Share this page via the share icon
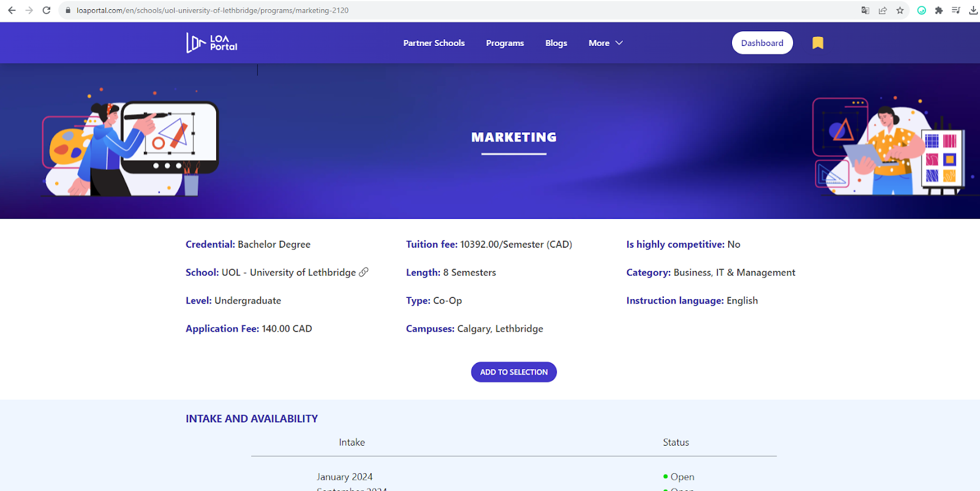 (883, 10)
